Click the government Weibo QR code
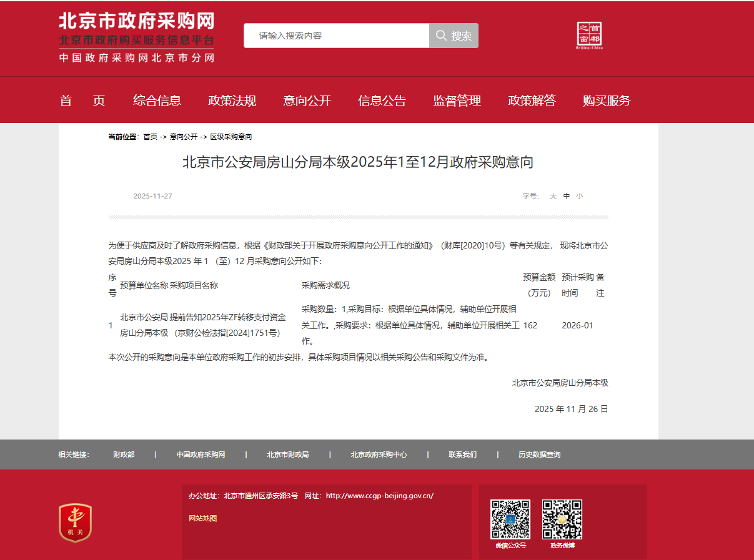Screen dimensions: 754x560 562,519
